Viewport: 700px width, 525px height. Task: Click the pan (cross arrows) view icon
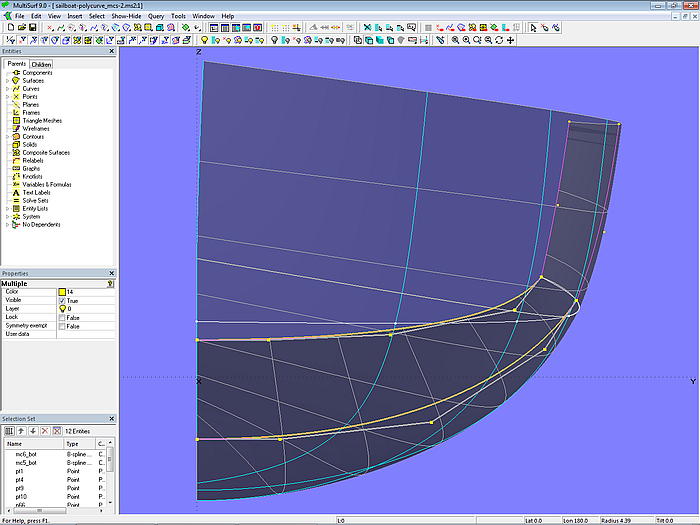point(511,40)
